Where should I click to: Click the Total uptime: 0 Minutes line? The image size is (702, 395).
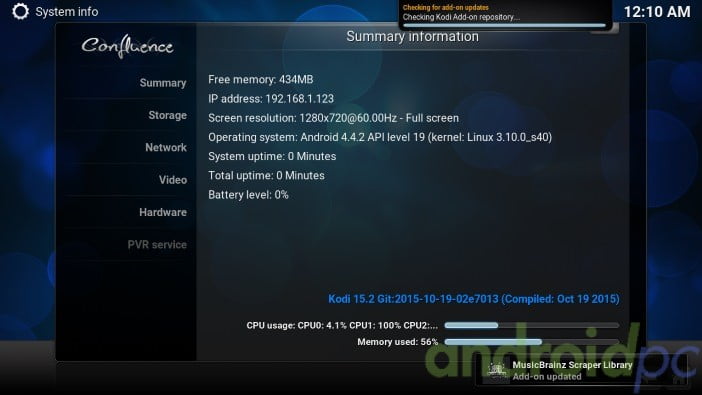click(266, 176)
